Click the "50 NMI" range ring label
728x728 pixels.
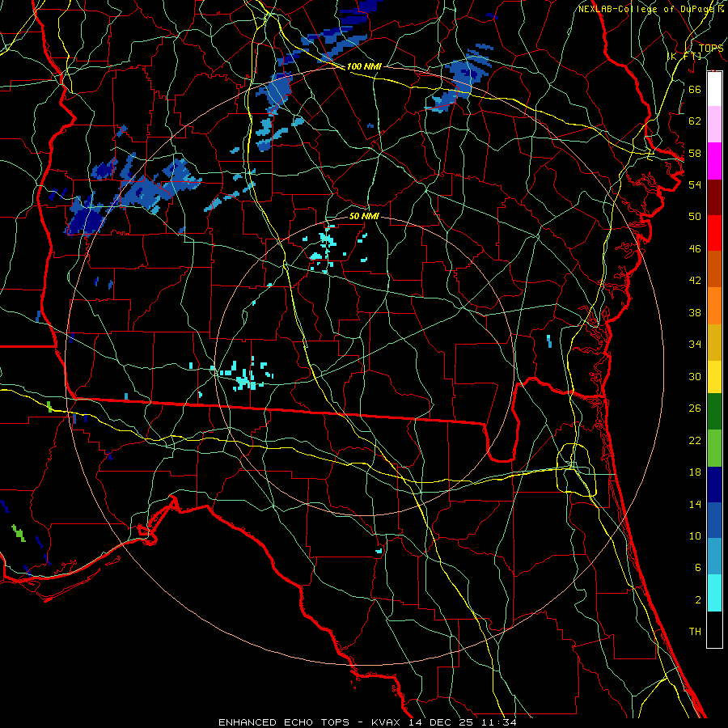(x=364, y=216)
